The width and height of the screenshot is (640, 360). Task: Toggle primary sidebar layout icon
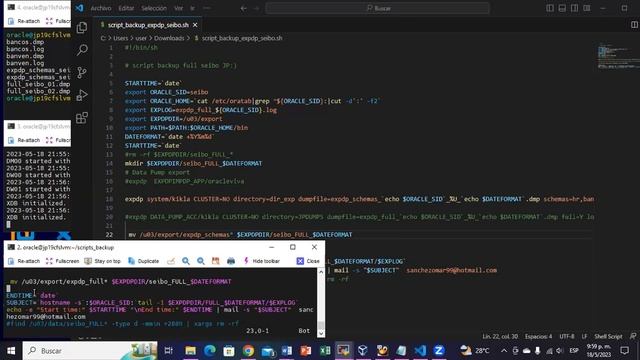click(550, 8)
